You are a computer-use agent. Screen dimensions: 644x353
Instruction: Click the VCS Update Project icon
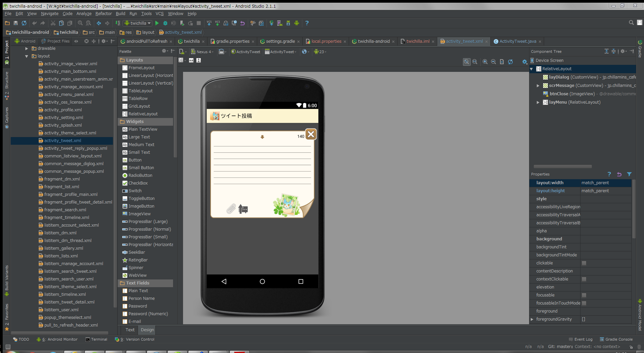[209, 23]
